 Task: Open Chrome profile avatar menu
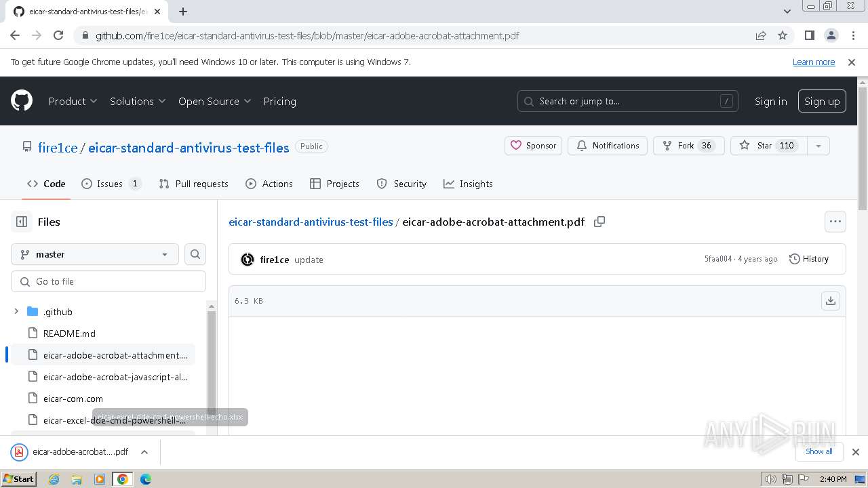pyautogui.click(x=831, y=35)
